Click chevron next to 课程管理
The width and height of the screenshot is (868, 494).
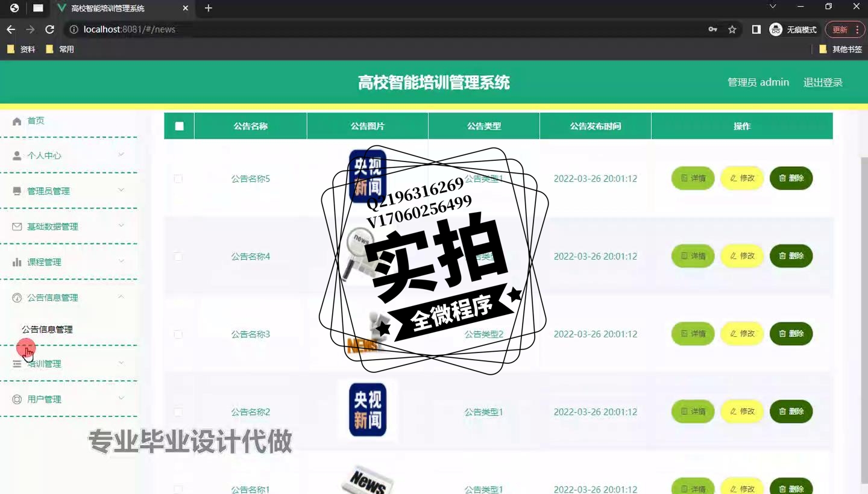pyautogui.click(x=121, y=261)
